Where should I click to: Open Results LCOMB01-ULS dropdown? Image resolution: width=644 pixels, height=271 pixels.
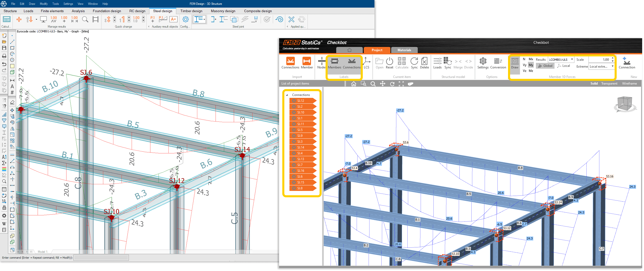click(561, 60)
